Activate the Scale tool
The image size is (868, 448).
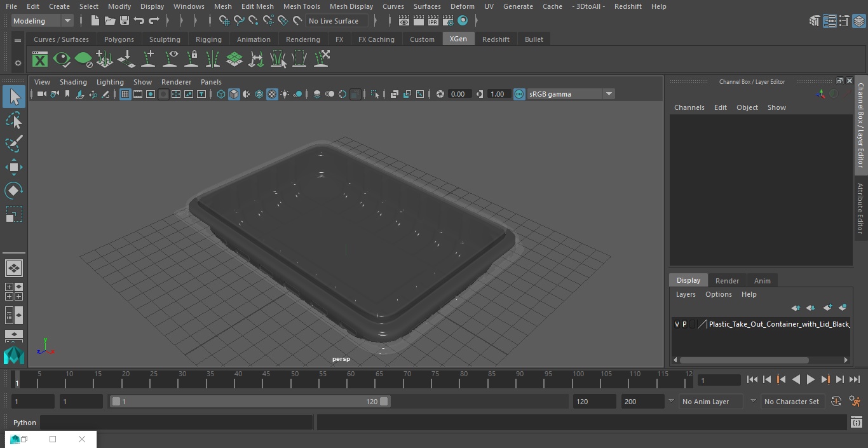(x=14, y=214)
